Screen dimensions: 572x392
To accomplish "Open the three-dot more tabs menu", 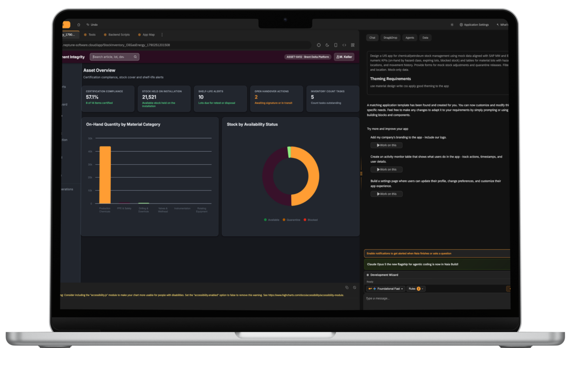I will [162, 35].
